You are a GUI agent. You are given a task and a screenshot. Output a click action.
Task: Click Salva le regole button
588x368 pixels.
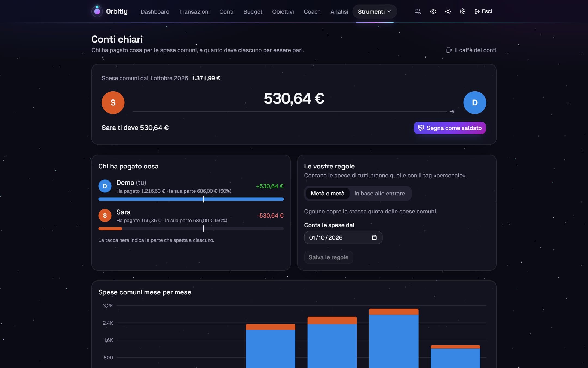click(328, 257)
